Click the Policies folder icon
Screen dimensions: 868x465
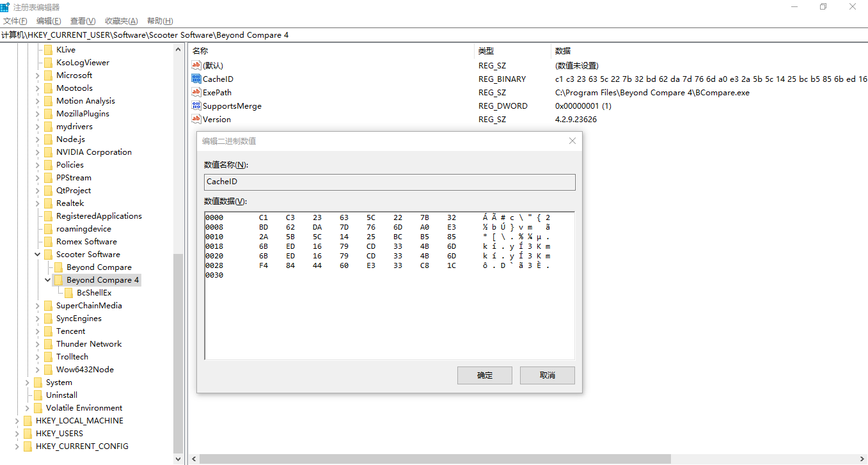point(49,165)
